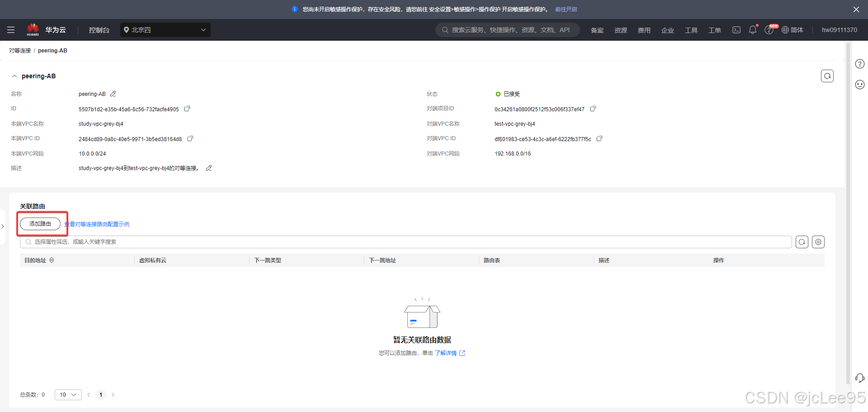Sort routes by 目的地址 column
Screen dimensions: 868x412
[52, 260]
